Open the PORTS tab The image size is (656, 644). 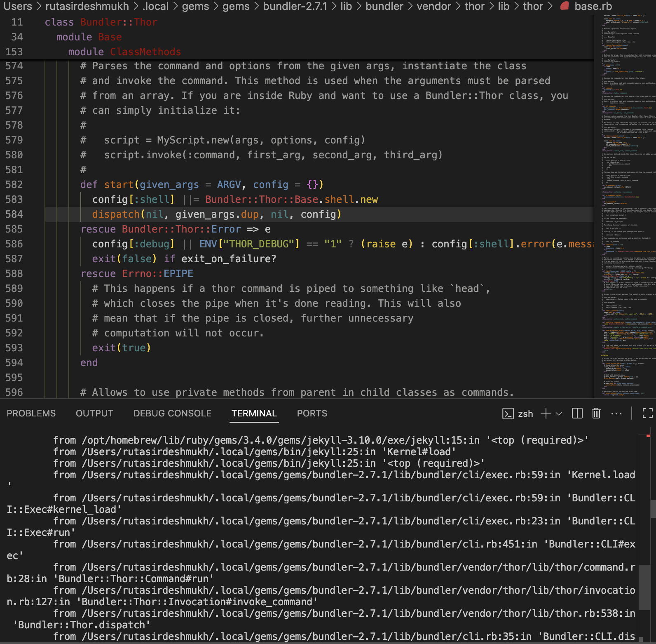[312, 414]
